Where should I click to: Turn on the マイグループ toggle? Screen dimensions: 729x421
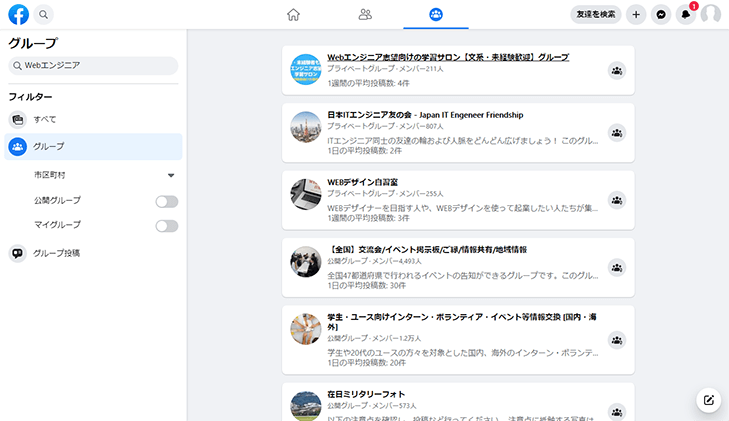point(166,226)
